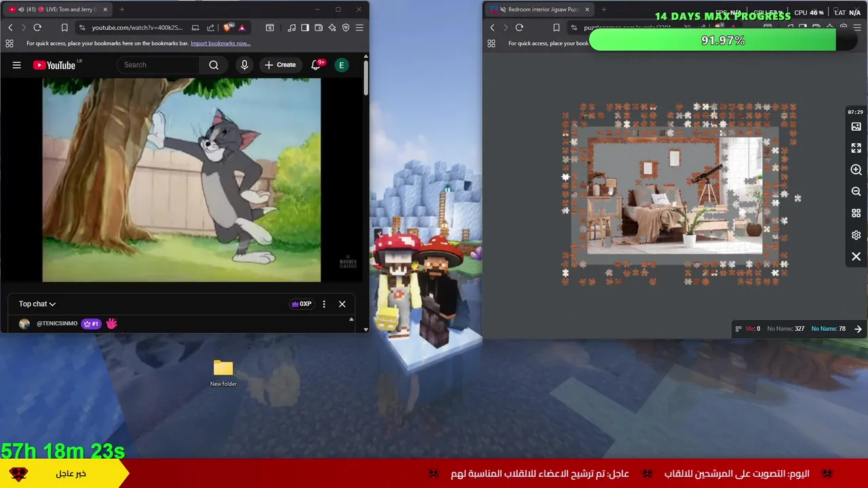Close the Bedroom interior Jigsaw tab
868x488 pixels.
pyautogui.click(x=587, y=9)
